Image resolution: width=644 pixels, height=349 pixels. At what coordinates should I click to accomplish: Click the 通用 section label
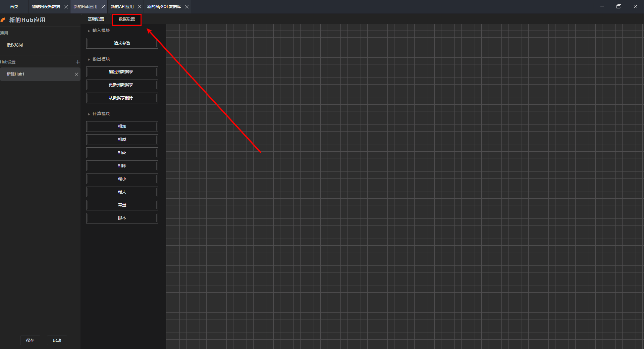[x=4, y=33]
